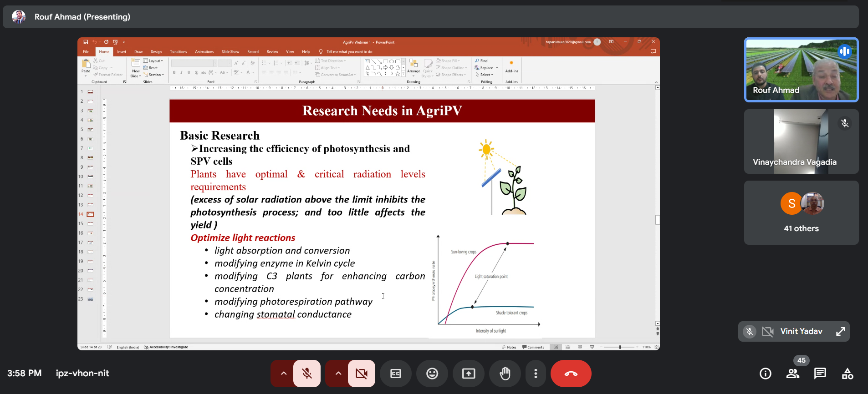Toggle closed captions
This screenshot has height=394, width=868.
395,374
